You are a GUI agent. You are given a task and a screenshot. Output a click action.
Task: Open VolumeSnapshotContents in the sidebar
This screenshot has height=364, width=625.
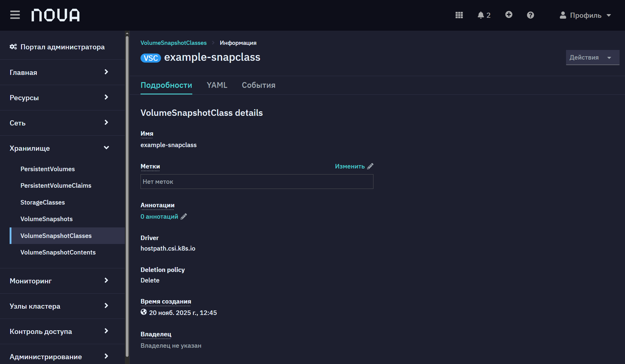pos(58,252)
